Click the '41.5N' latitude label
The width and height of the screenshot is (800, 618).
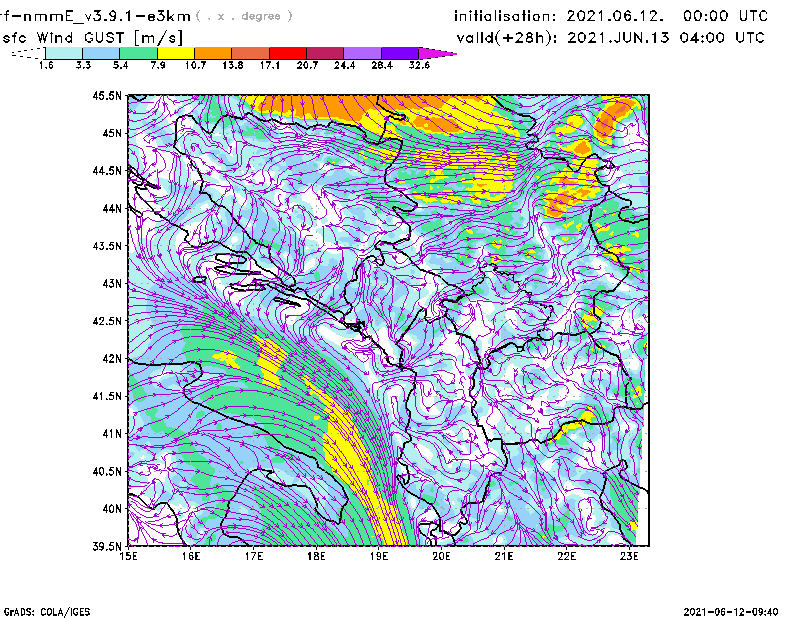tap(107, 396)
